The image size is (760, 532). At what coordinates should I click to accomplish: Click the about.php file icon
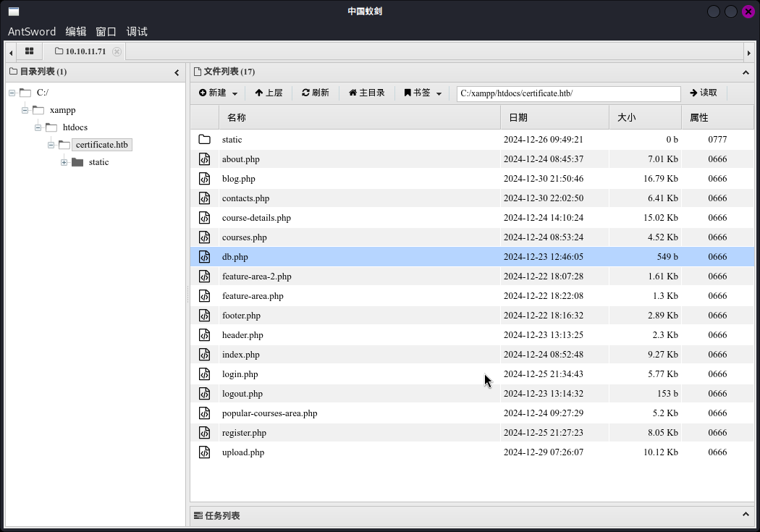click(x=205, y=159)
